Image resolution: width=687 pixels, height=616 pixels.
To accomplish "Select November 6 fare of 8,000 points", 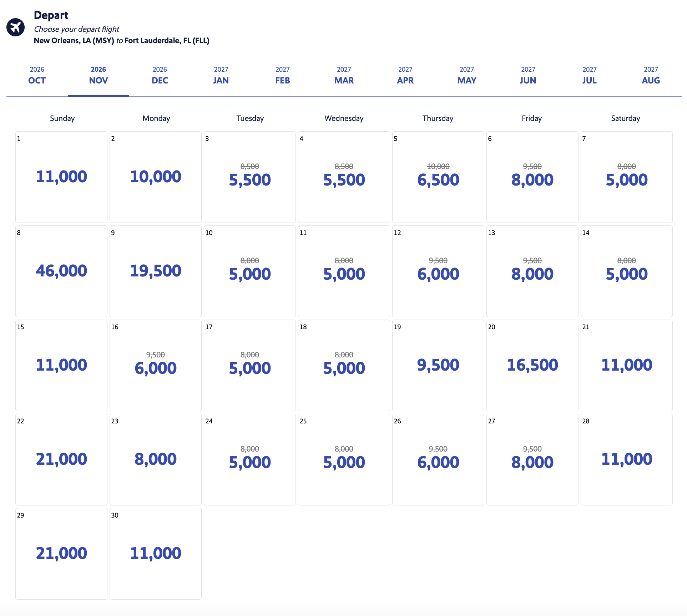I will point(532,177).
